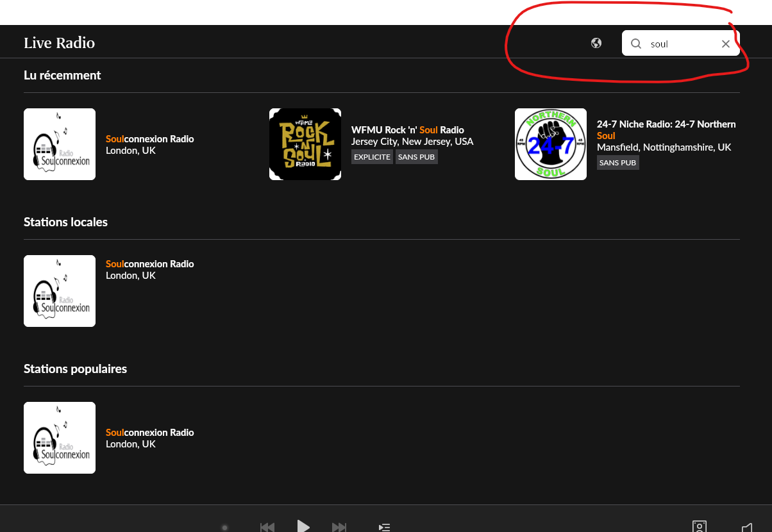Skip to the previous track

click(x=267, y=527)
